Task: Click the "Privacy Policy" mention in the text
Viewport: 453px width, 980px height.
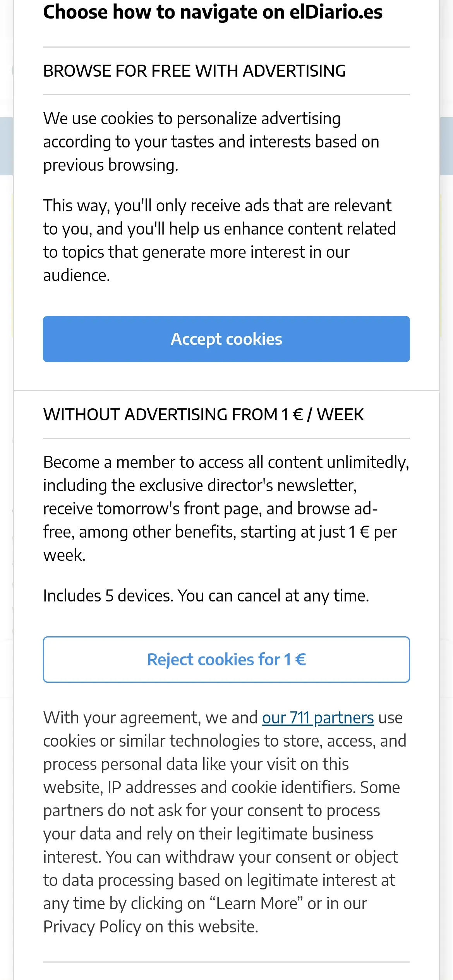Action: (92, 927)
